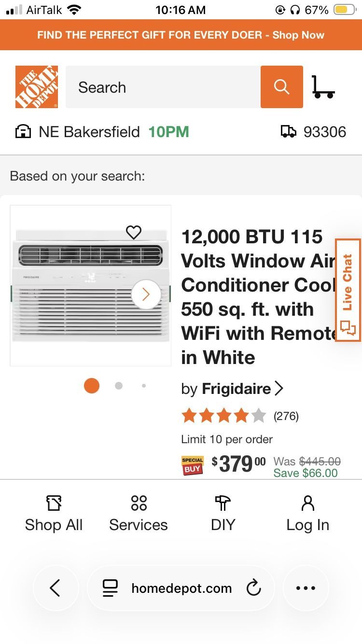Tap the next image arrow on product photo
Viewport: 362px width, 644px height.
145,294
